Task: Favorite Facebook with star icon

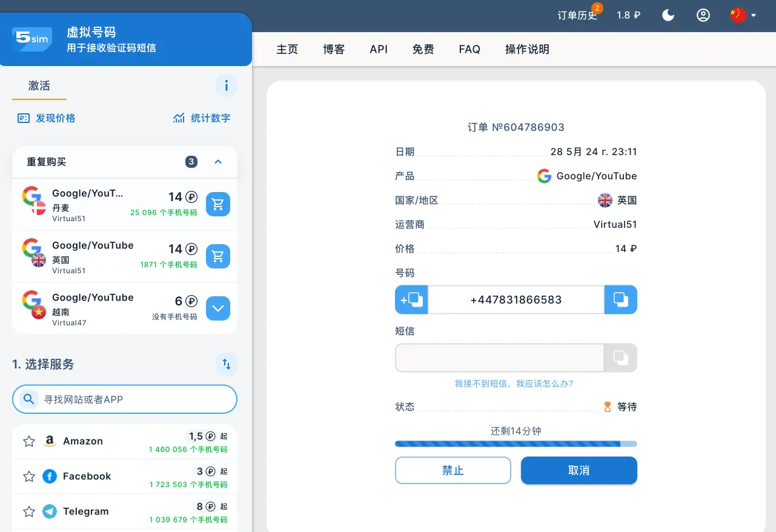Action: pos(29,476)
